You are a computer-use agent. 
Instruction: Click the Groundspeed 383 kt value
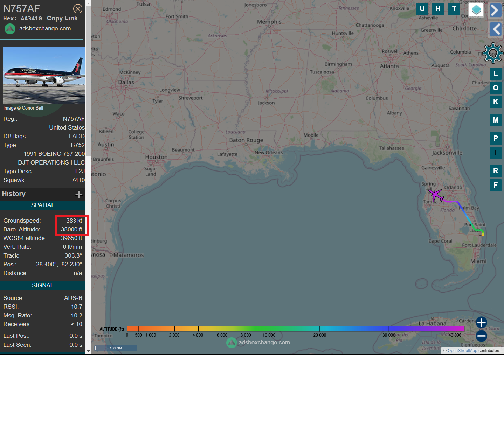(74, 220)
